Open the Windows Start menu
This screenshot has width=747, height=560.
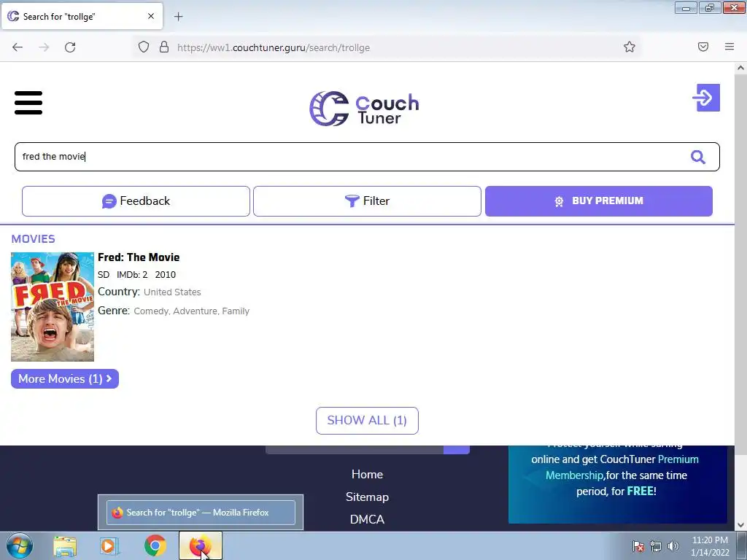20,545
